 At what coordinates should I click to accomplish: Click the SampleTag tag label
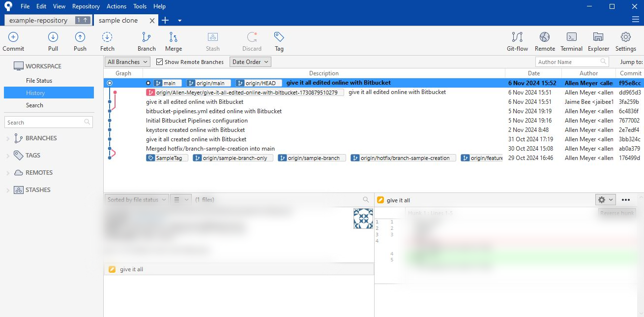pyautogui.click(x=167, y=158)
